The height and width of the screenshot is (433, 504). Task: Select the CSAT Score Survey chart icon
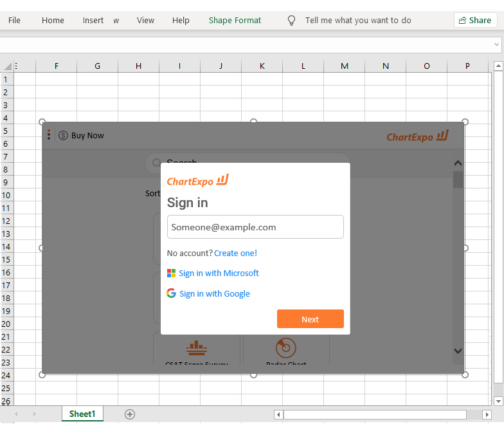(197, 348)
